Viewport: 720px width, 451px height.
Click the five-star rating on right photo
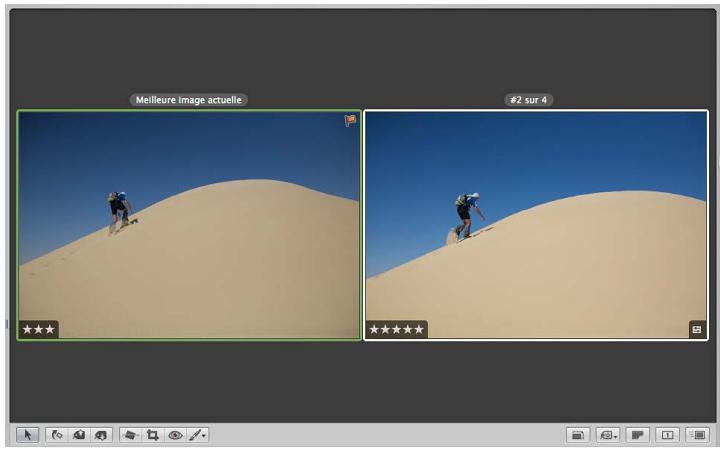[397, 329]
